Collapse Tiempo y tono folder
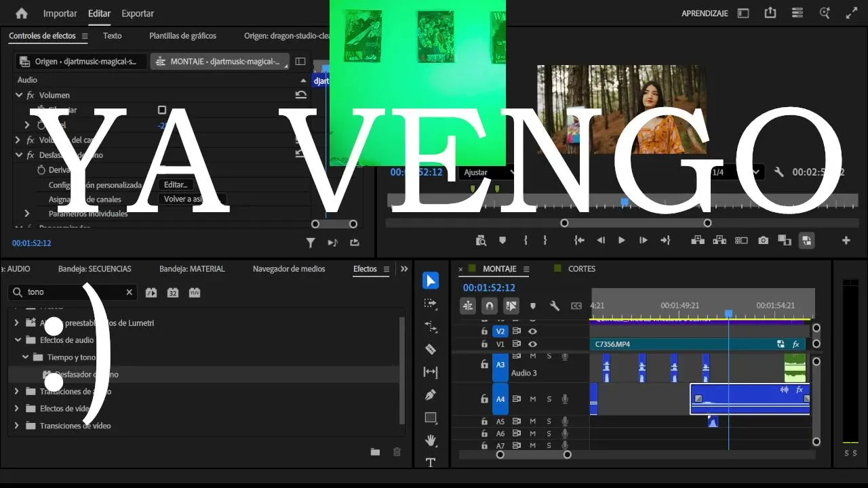The width and height of the screenshot is (868, 488). pos(25,357)
